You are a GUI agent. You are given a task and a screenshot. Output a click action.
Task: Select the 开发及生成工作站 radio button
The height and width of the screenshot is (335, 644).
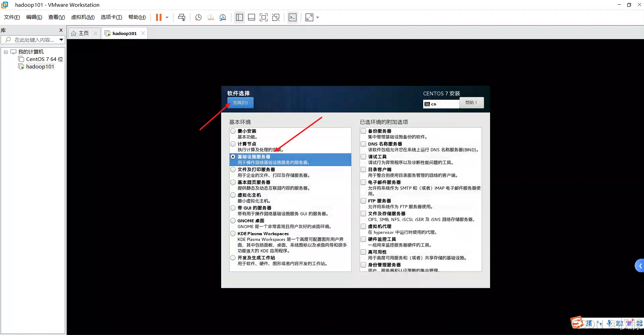coord(233,258)
